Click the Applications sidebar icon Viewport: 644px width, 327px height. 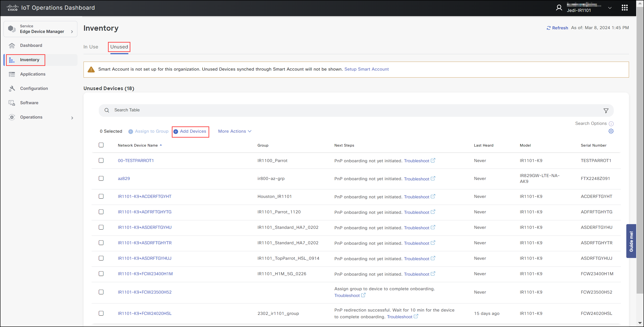coord(12,74)
